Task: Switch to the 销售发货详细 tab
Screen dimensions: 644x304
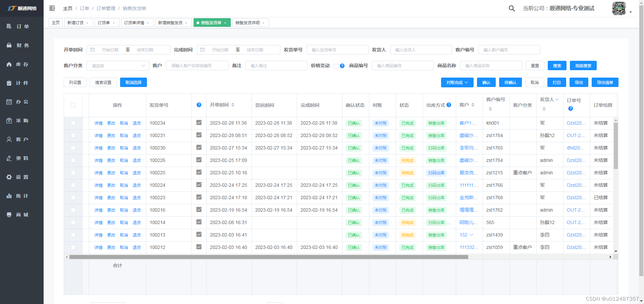Action: pyautogui.click(x=250, y=23)
